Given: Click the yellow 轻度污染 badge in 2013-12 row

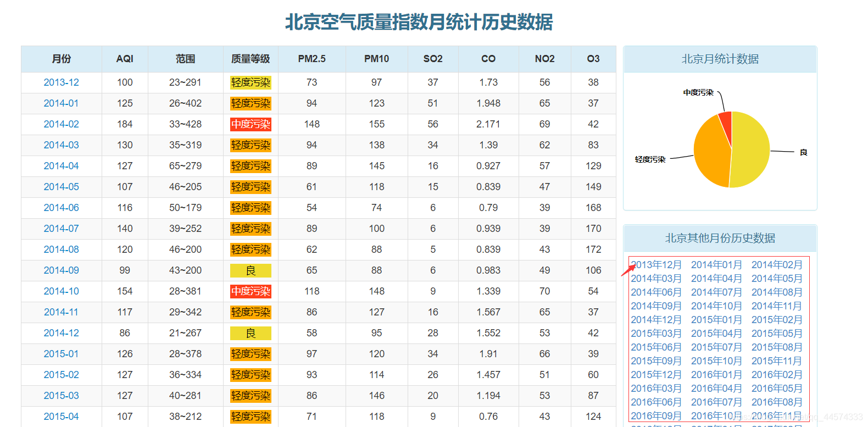Looking at the screenshot, I should point(251,82).
